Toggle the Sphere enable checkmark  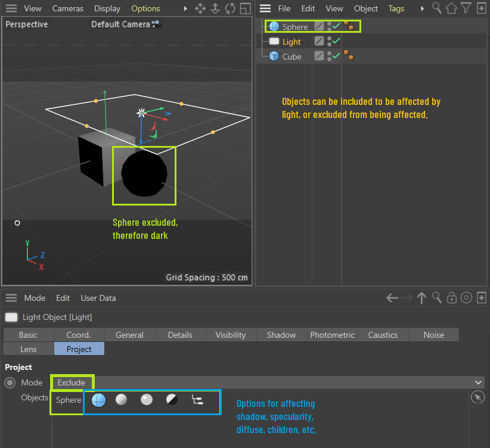point(336,26)
